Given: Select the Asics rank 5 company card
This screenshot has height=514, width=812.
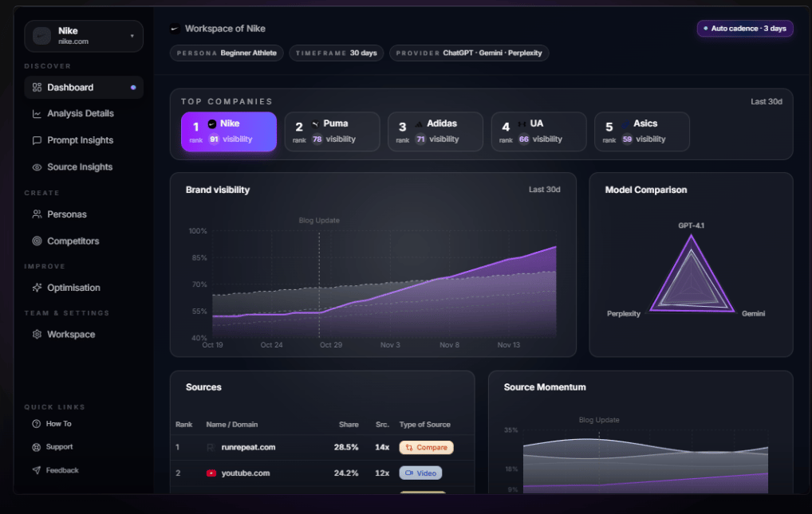Looking at the screenshot, I should point(642,131).
